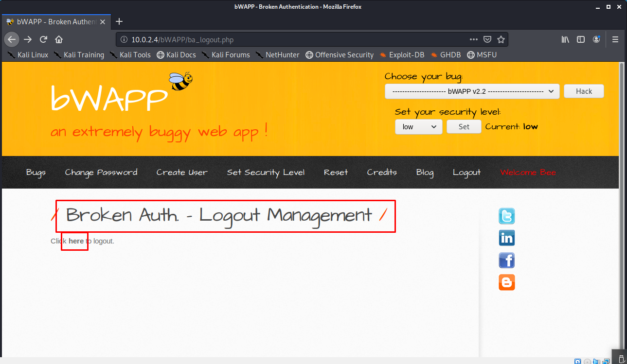Switch to the Change Password menu item

click(x=101, y=172)
